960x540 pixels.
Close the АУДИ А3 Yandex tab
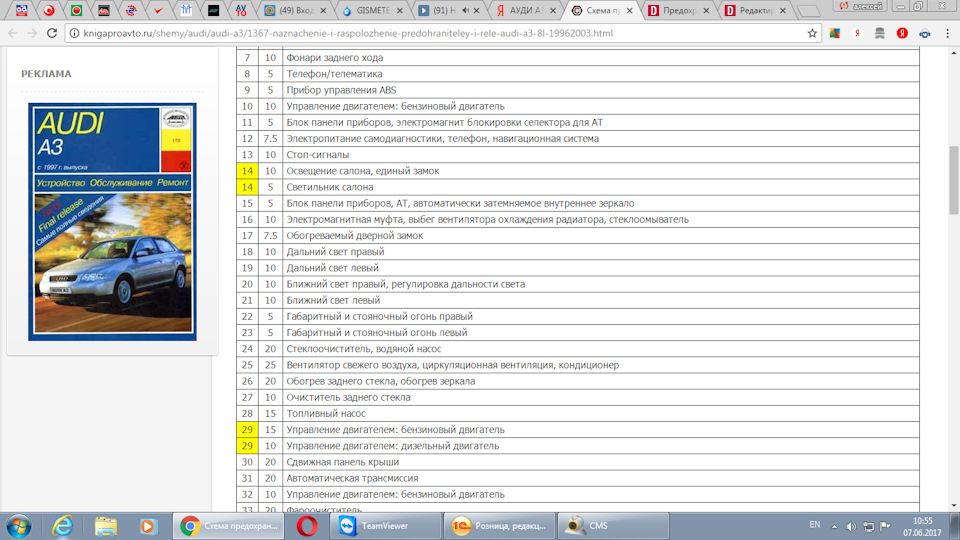click(x=553, y=10)
